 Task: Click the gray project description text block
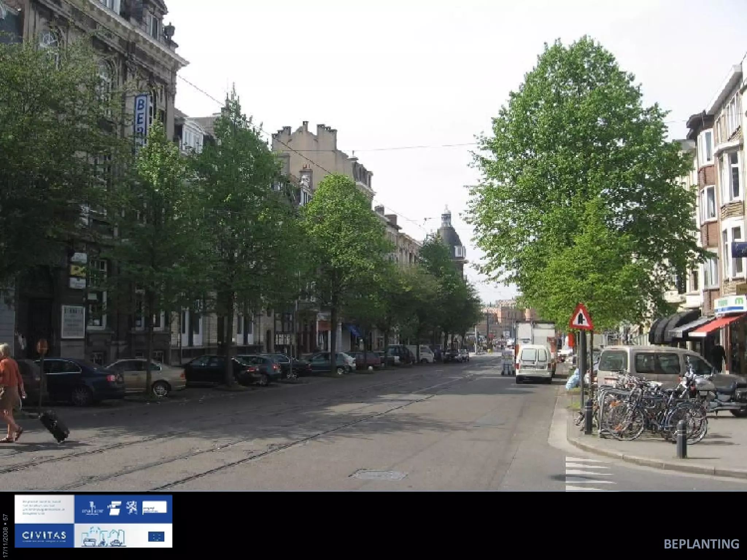(44, 507)
